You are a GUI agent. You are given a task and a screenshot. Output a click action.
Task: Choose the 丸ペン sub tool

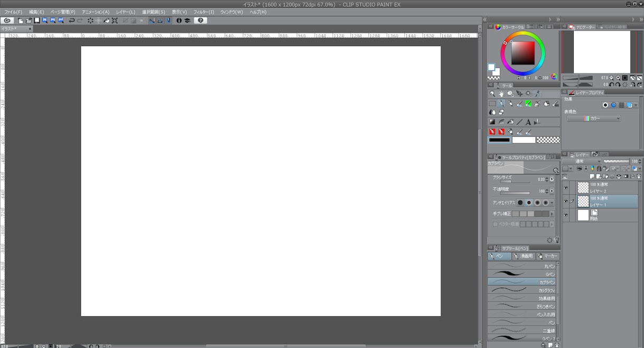(522, 266)
